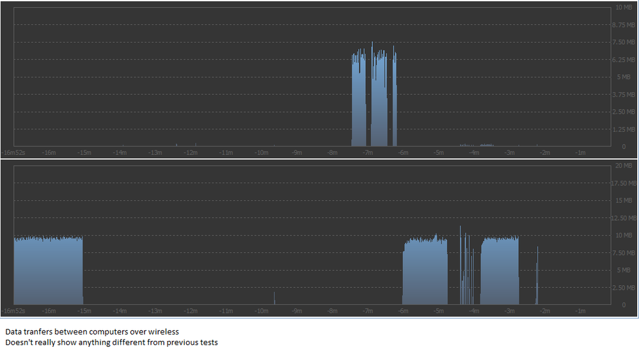This screenshot has width=639, height=364.
Task: Click the -10m tick under the 20 MB-scale graph
Action: coord(261,311)
